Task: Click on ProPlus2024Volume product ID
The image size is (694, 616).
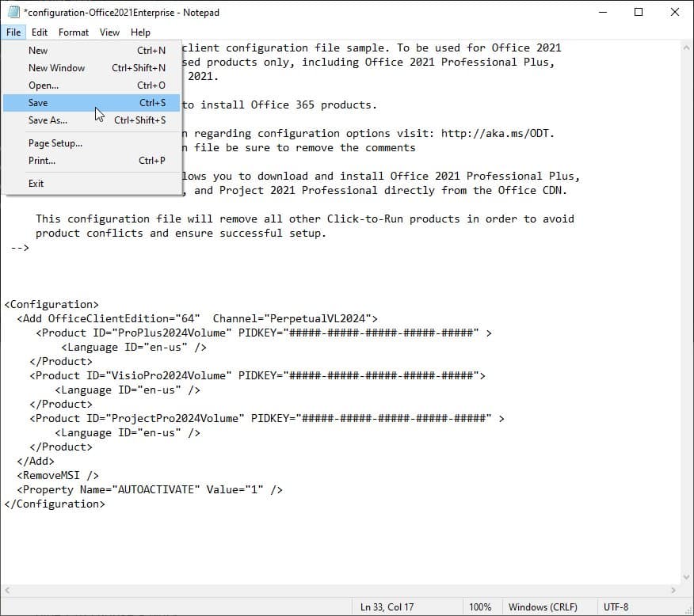Action: pyautogui.click(x=172, y=333)
